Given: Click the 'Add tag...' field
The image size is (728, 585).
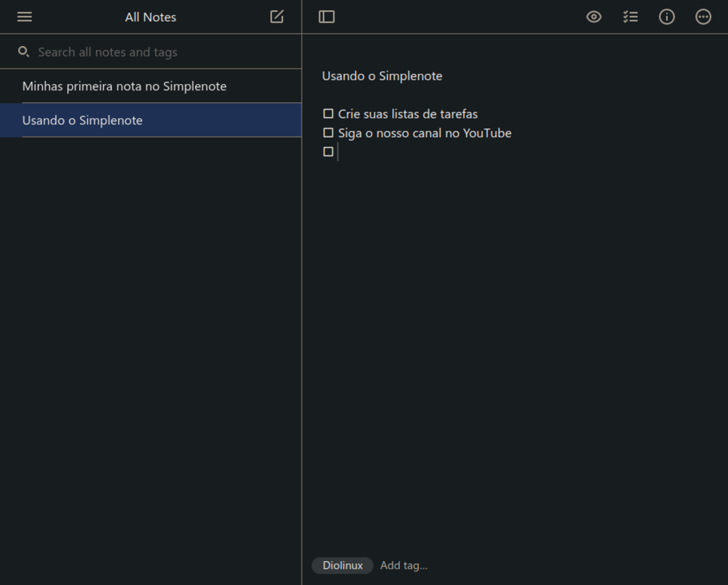Looking at the screenshot, I should tap(404, 566).
